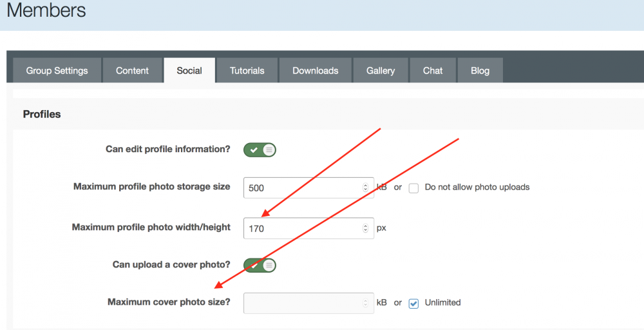Focus the profile photo width/height field
The image size is (644, 330).
click(303, 228)
